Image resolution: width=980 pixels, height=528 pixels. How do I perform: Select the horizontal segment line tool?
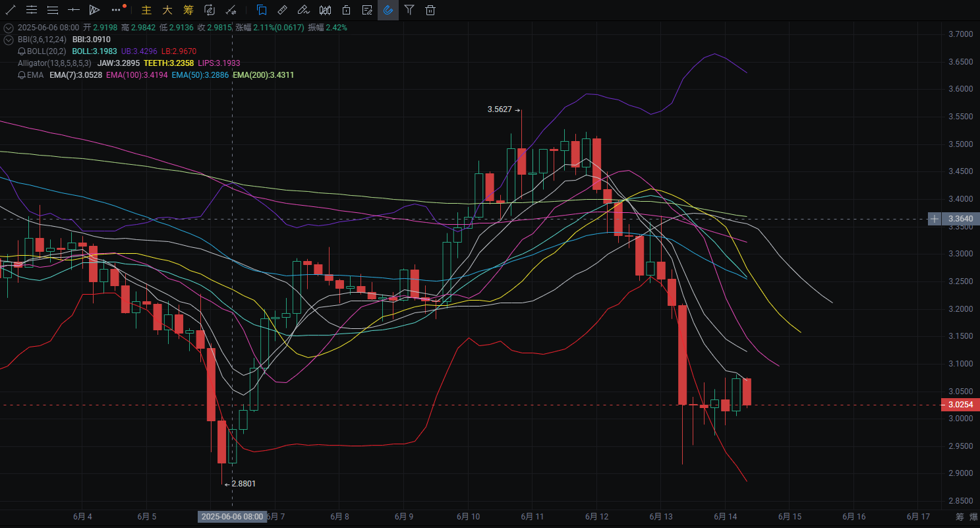(x=74, y=10)
